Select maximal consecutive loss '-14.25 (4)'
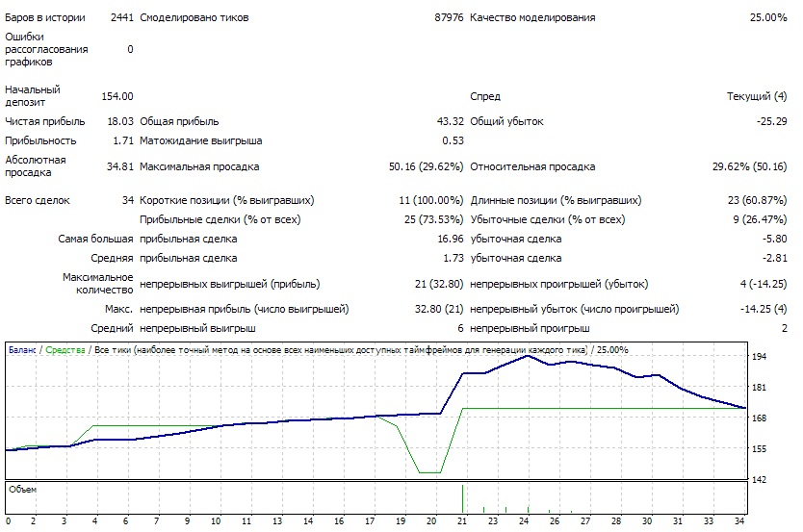 click(764, 309)
